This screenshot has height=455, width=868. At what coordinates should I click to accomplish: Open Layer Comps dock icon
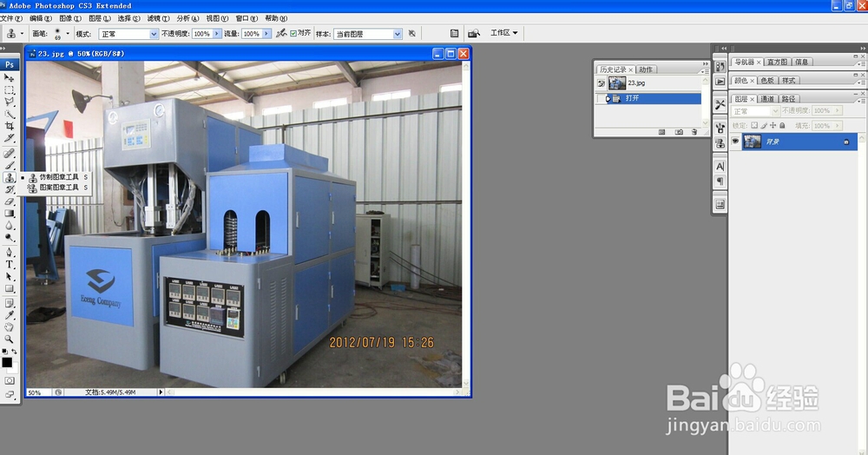pyautogui.click(x=720, y=204)
